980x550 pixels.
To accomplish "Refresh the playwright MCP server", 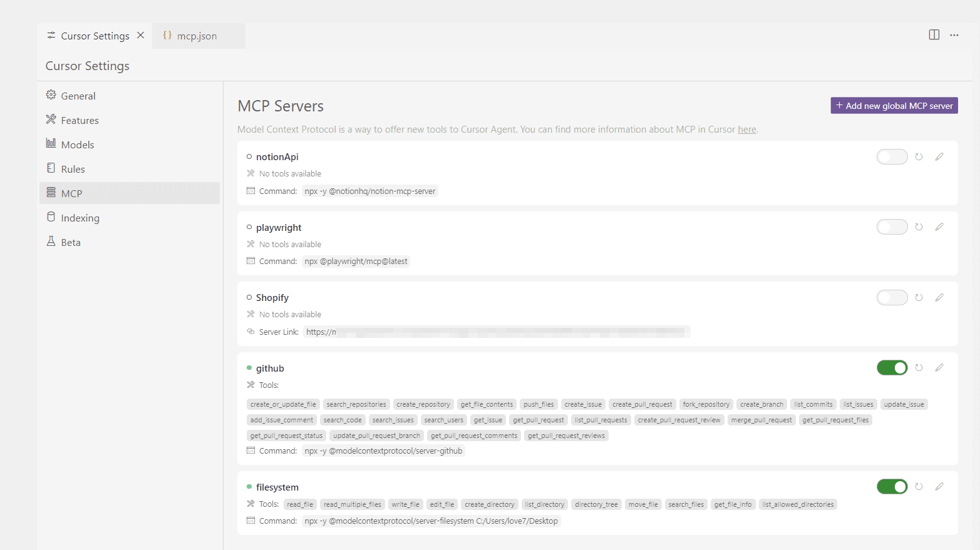I will click(x=919, y=227).
